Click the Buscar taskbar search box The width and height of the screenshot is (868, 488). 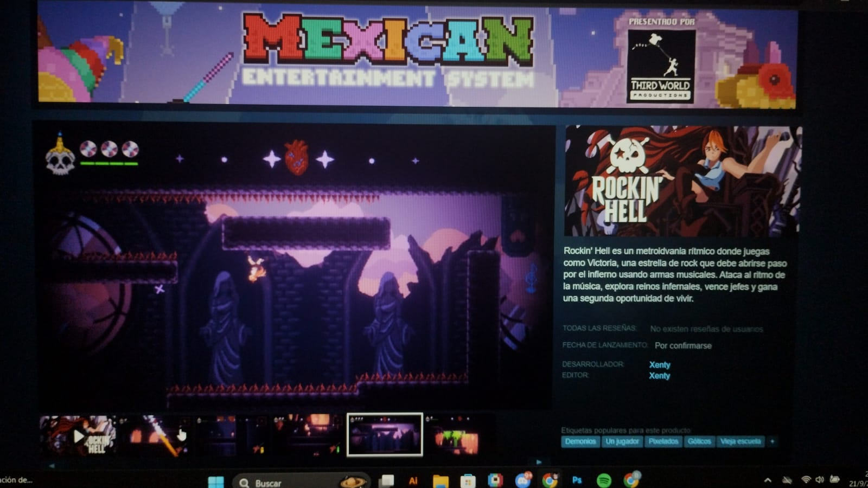tap(302, 482)
